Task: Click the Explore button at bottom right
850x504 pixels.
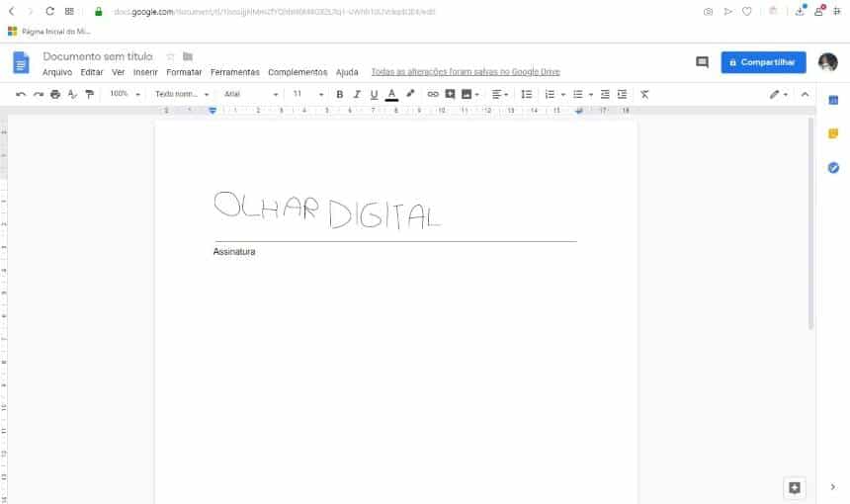Action: pos(795,488)
